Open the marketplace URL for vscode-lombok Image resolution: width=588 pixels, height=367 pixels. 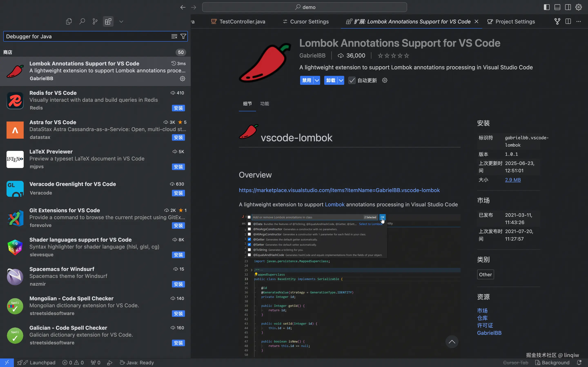339,190
